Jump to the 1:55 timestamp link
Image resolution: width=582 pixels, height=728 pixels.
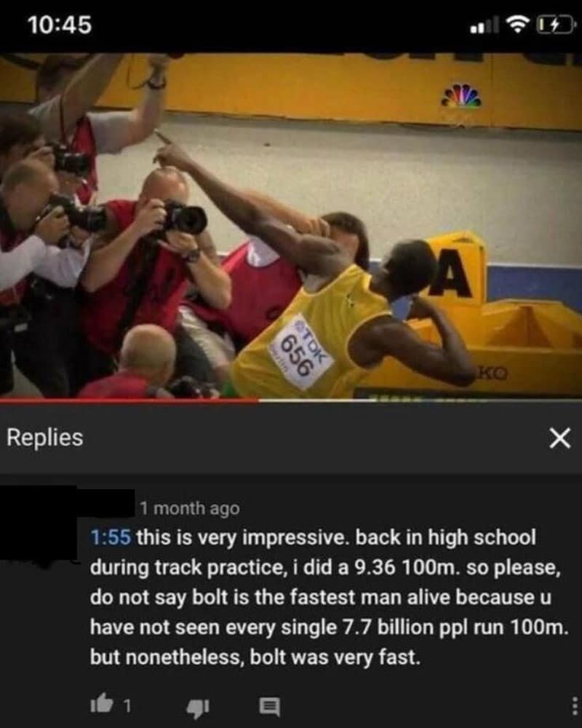pos(111,537)
